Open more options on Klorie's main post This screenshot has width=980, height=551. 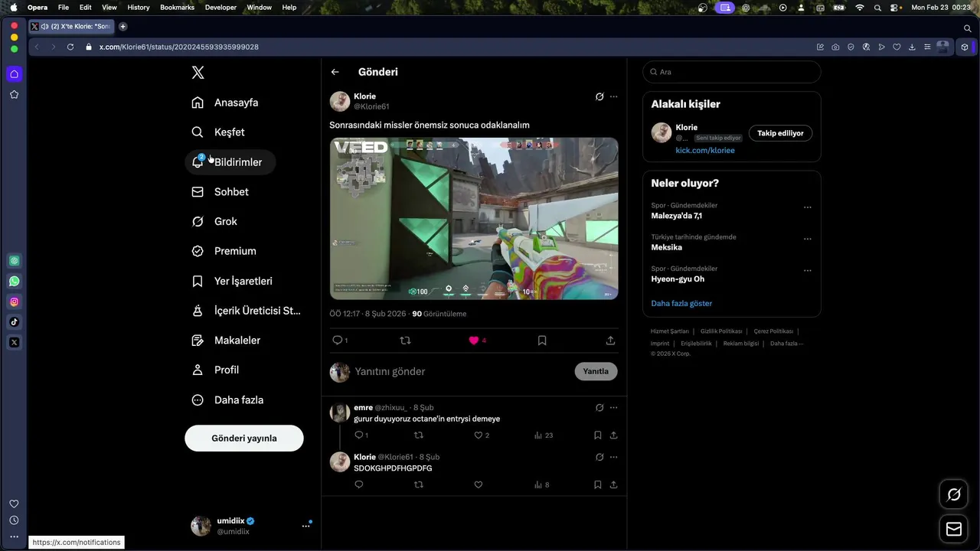613,96
